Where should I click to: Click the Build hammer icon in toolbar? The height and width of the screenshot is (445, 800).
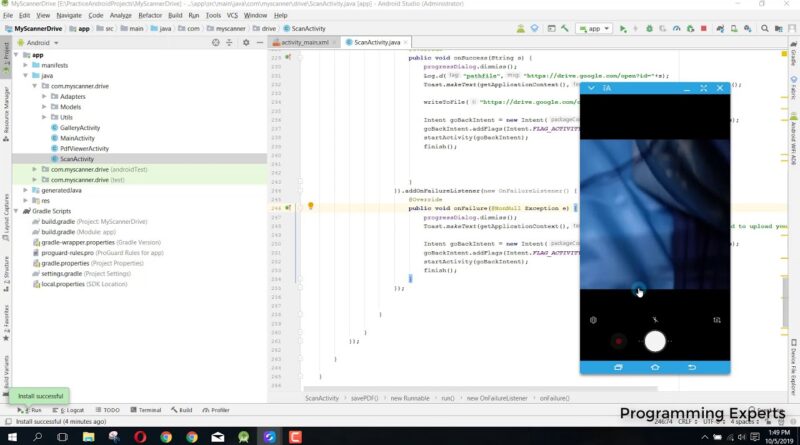[x=565, y=29]
